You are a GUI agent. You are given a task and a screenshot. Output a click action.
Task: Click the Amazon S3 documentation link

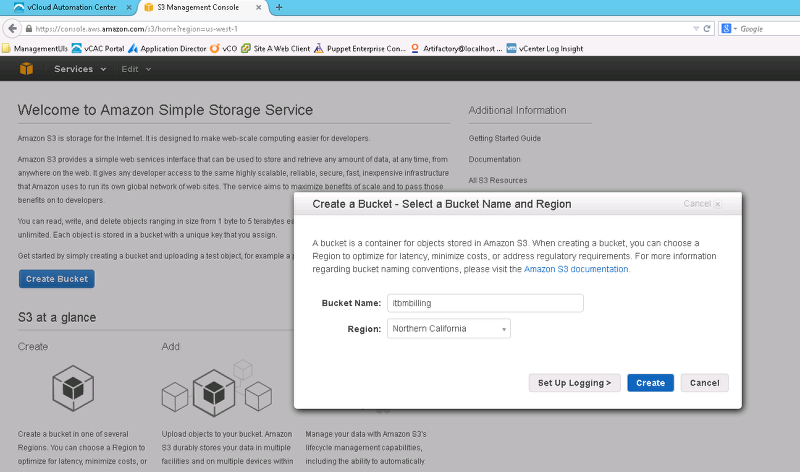coord(576,269)
